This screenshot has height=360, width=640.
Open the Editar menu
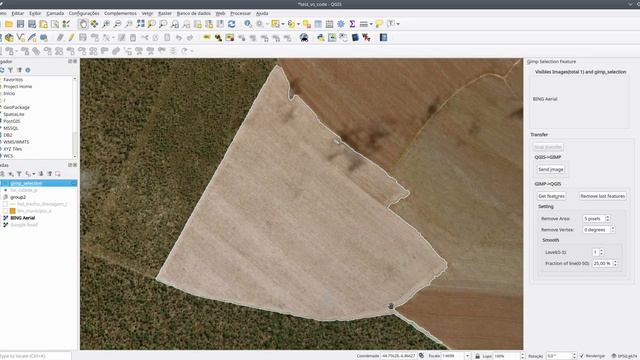click(x=18, y=13)
